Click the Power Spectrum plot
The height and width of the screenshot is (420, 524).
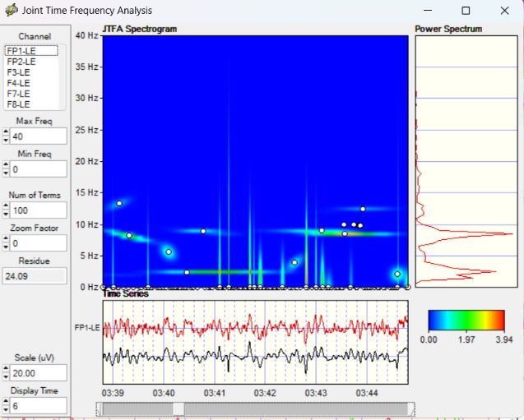[466, 161]
